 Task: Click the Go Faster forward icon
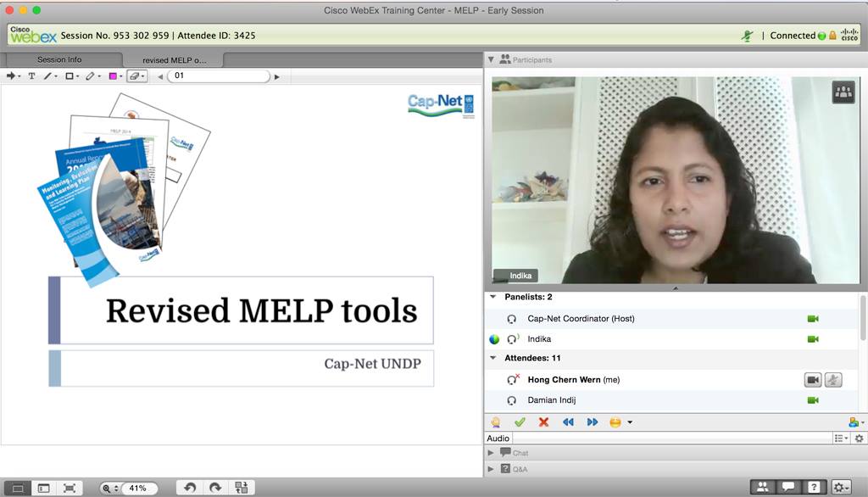click(593, 422)
